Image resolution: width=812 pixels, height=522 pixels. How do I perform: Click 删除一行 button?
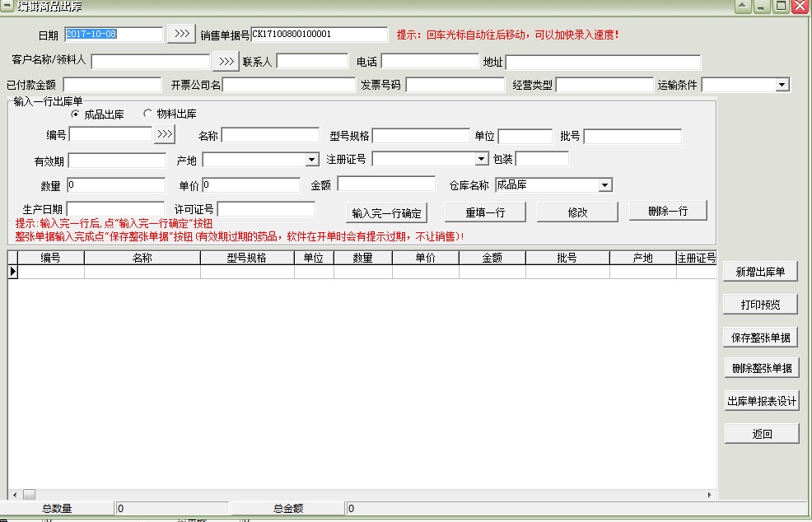(668, 211)
